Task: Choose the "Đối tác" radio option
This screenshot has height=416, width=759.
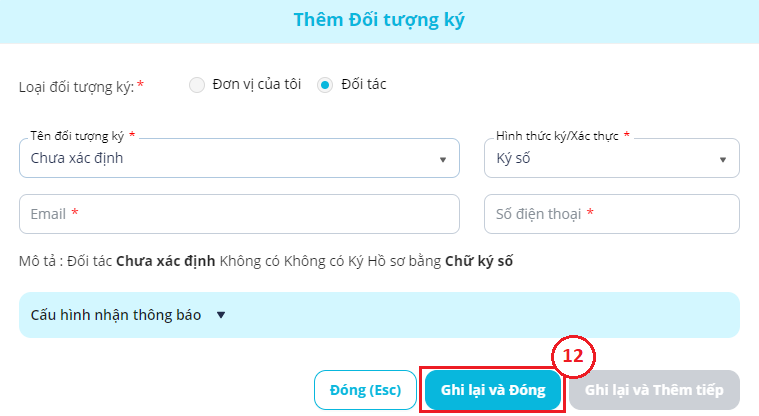Action: tap(324, 85)
